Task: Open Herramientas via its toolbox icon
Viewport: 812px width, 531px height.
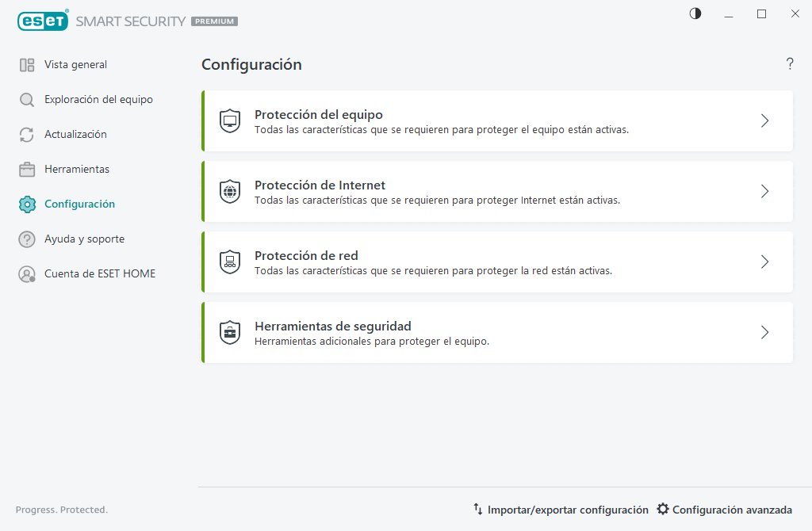Action: point(25,169)
